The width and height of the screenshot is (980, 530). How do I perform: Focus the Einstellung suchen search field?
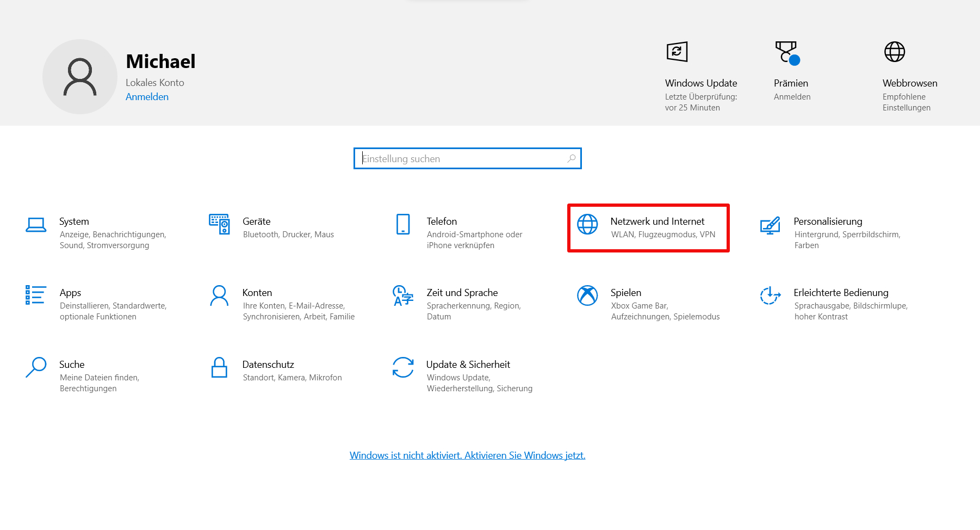coord(462,159)
